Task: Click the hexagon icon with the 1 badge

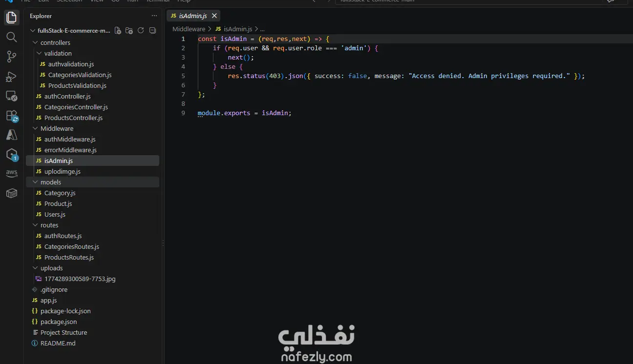Action: (x=12, y=155)
